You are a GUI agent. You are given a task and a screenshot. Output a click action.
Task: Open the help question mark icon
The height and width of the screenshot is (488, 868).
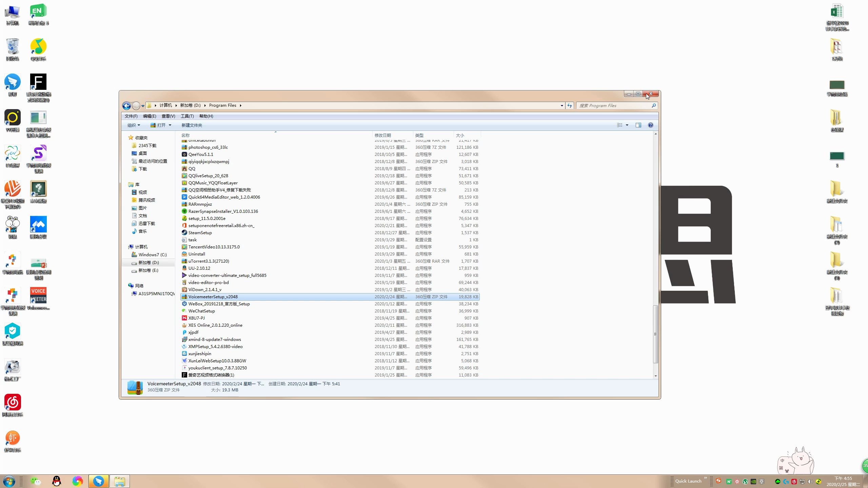coord(650,125)
